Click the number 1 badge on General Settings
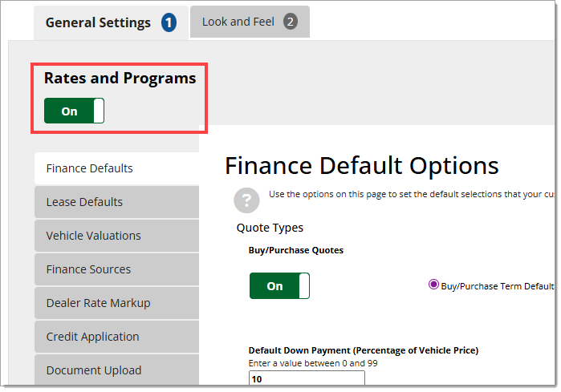The image size is (561, 392). 169,22
